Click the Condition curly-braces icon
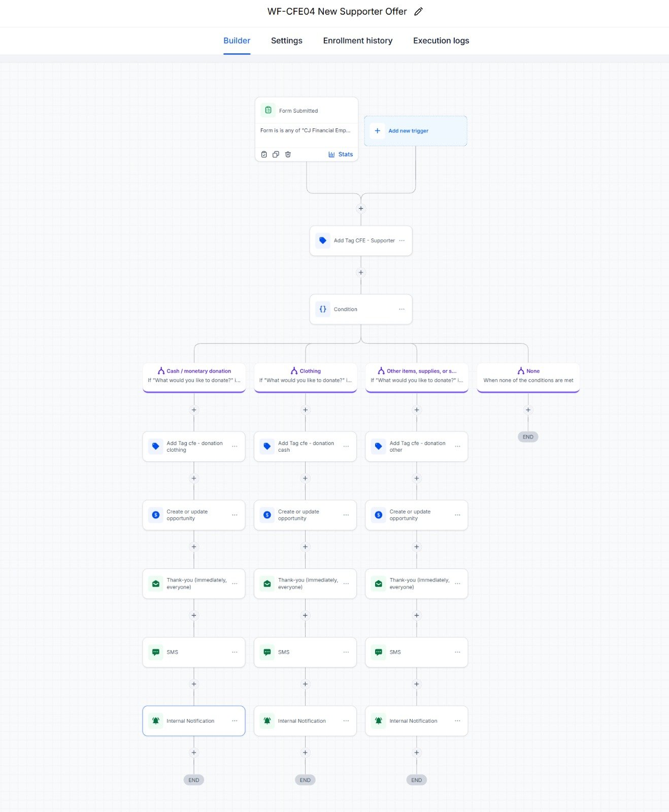 coord(323,309)
